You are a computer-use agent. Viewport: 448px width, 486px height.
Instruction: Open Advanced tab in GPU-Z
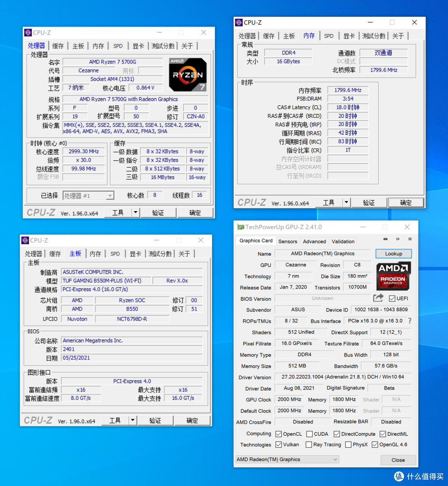click(x=314, y=241)
